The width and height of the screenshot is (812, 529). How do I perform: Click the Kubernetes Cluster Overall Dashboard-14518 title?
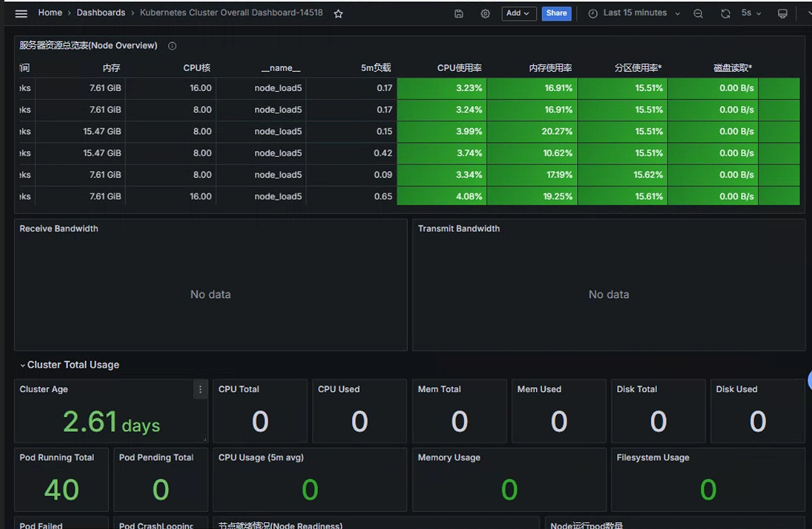pos(231,13)
